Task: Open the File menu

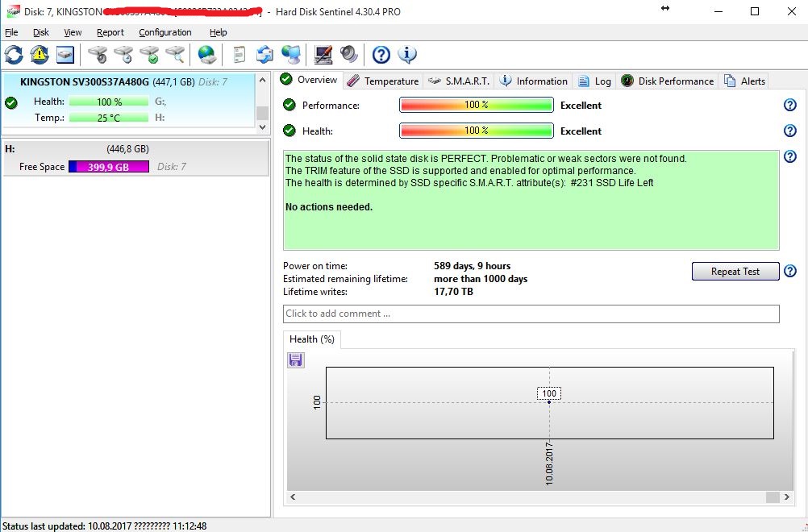Action: [11, 32]
